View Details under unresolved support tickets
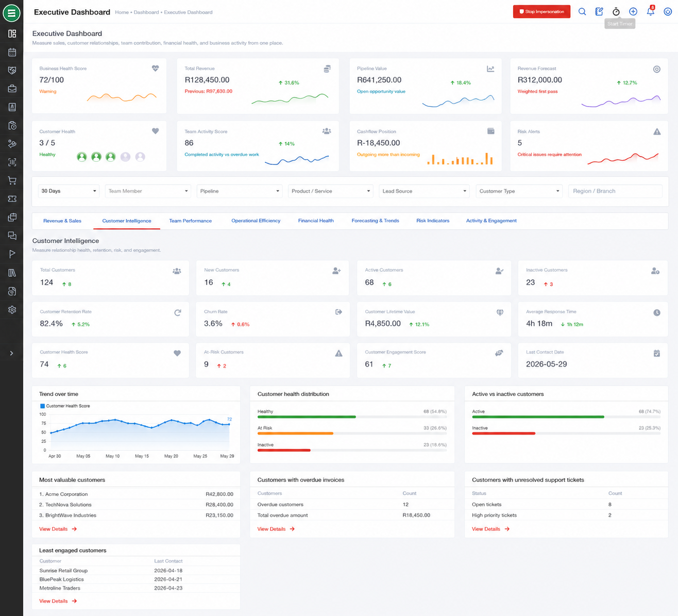The image size is (678, 616). click(x=491, y=529)
